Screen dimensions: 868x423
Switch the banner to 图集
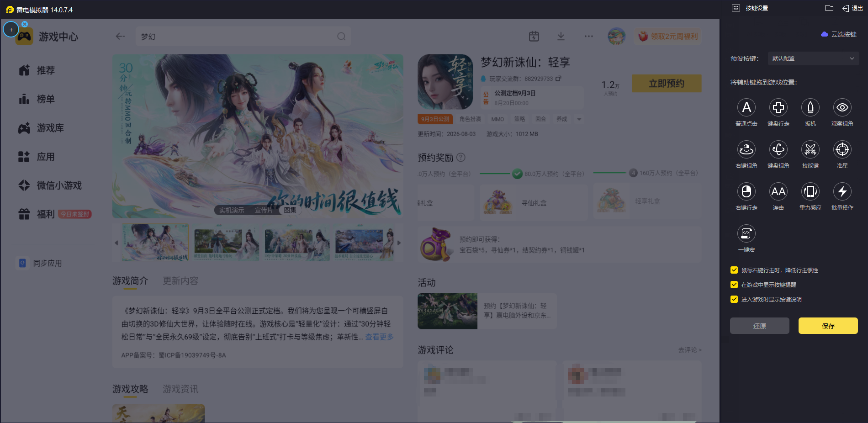pos(290,210)
